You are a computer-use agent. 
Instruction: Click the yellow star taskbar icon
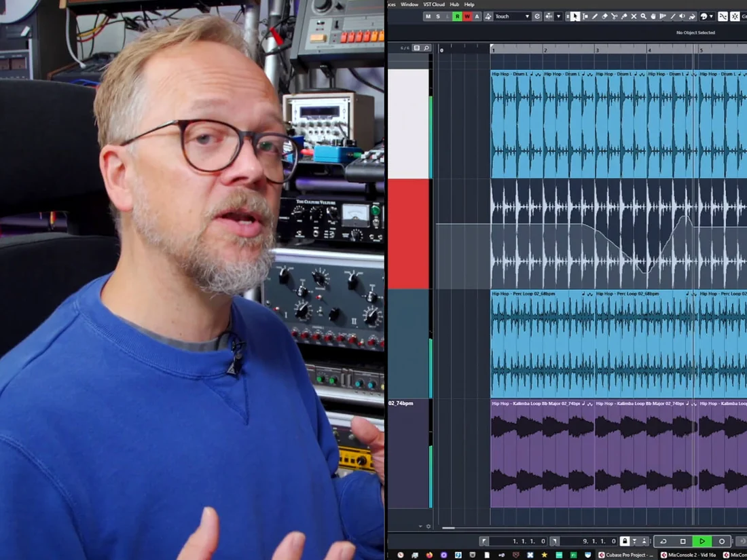(545, 555)
